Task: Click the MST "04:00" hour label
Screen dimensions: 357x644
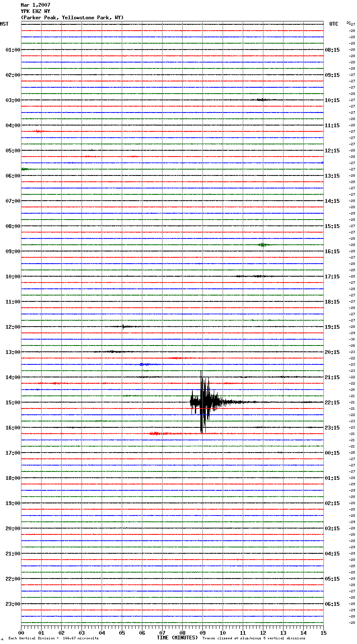Action: [x=13, y=126]
